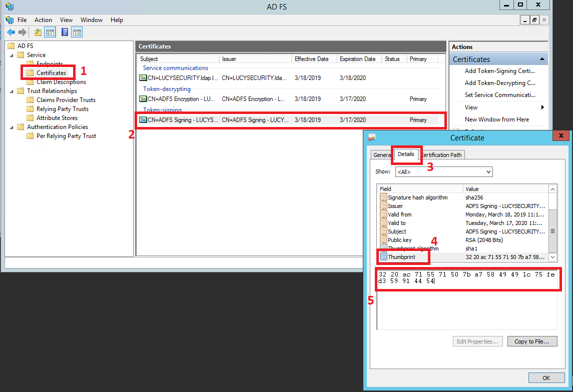Click the Issuer column header in Certificates
Viewport: 573px width, 392px height.
coord(255,59)
